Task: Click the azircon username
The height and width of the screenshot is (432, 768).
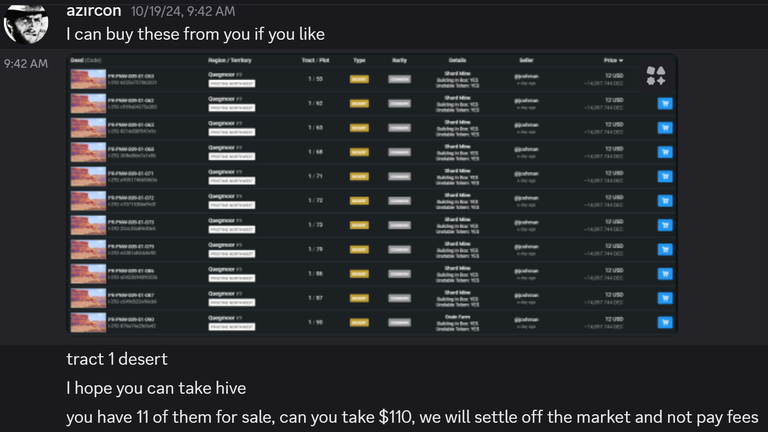Action: pyautogui.click(x=94, y=11)
